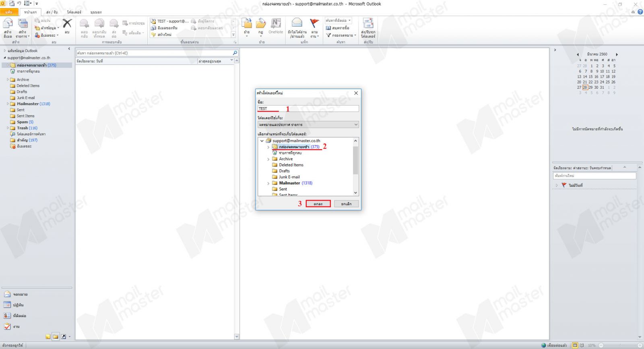
Task: Expand the Outlook Data File (แฟ้มข้อมูล Outlook) node
Action: pos(5,51)
